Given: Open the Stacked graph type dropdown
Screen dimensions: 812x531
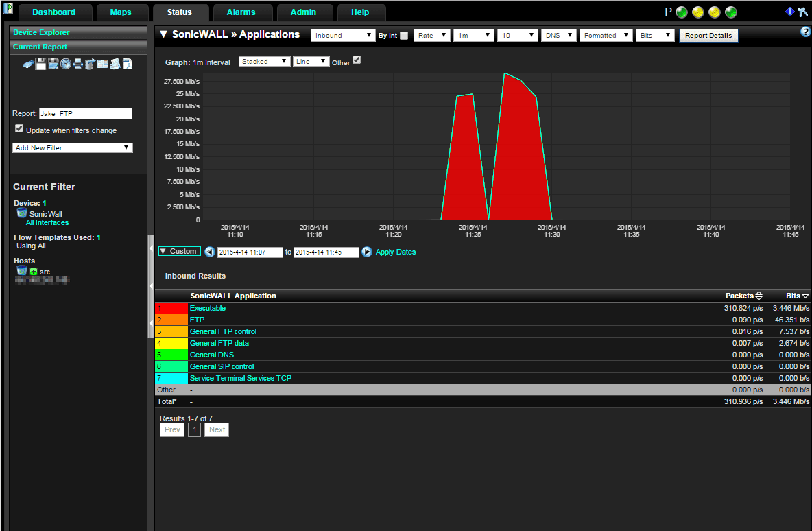Looking at the screenshot, I should [x=264, y=61].
